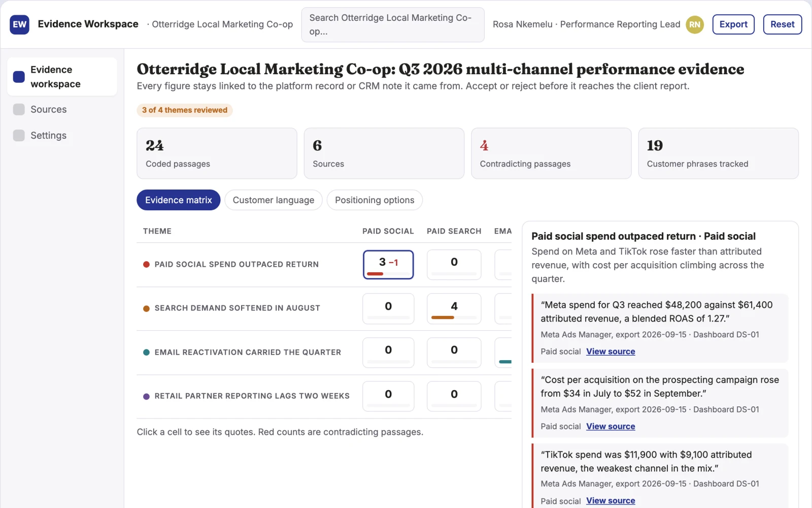Click the Evidence workspace sidebar icon

(19, 77)
